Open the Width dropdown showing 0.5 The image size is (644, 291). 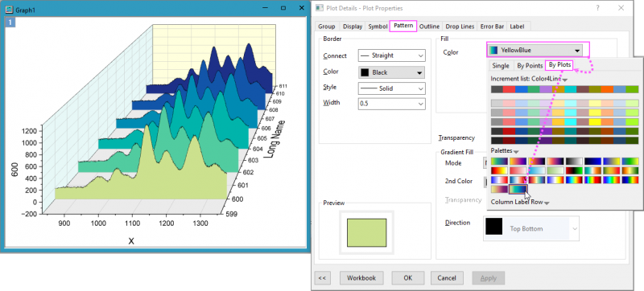tap(391, 105)
